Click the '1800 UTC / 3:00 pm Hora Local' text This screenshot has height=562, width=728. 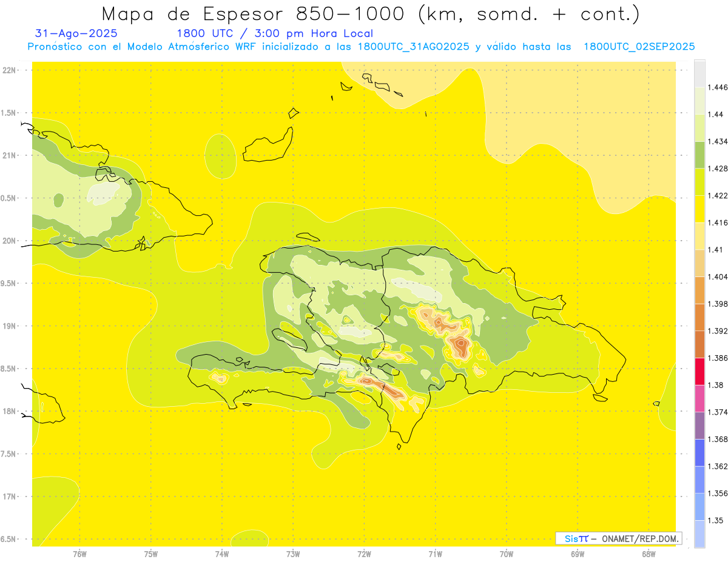275,33
